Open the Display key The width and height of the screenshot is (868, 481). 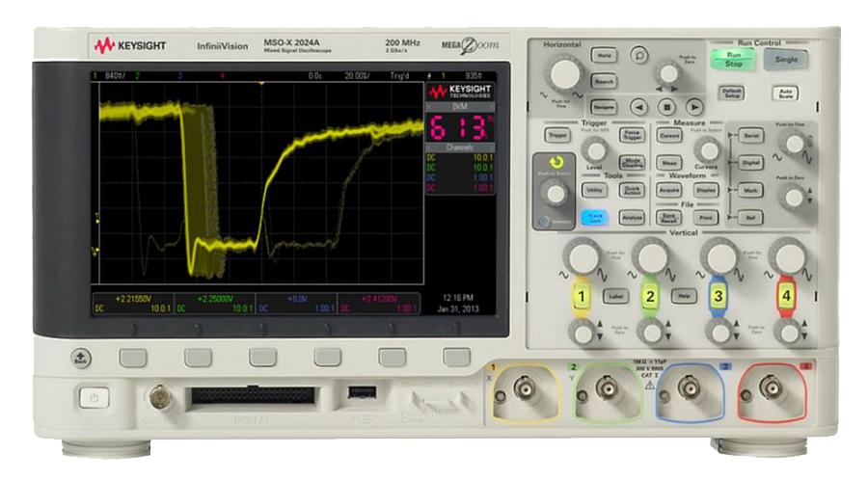tap(706, 190)
